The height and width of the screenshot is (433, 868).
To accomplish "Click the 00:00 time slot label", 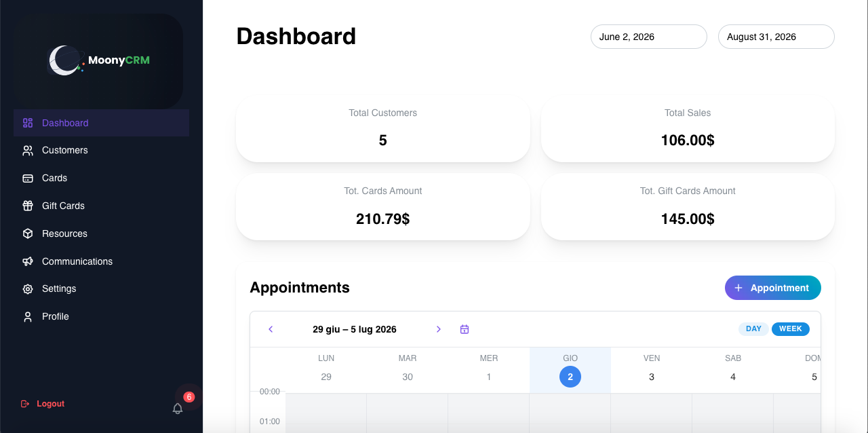I will 270,392.
